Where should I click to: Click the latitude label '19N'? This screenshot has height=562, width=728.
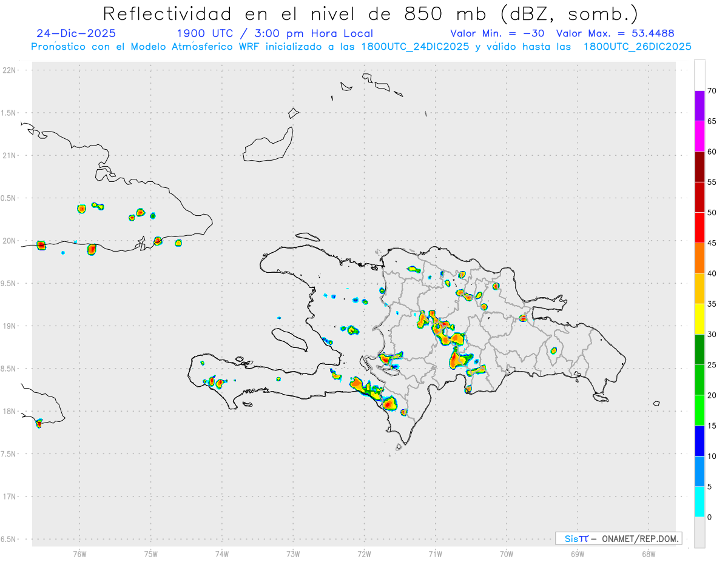tap(10, 326)
